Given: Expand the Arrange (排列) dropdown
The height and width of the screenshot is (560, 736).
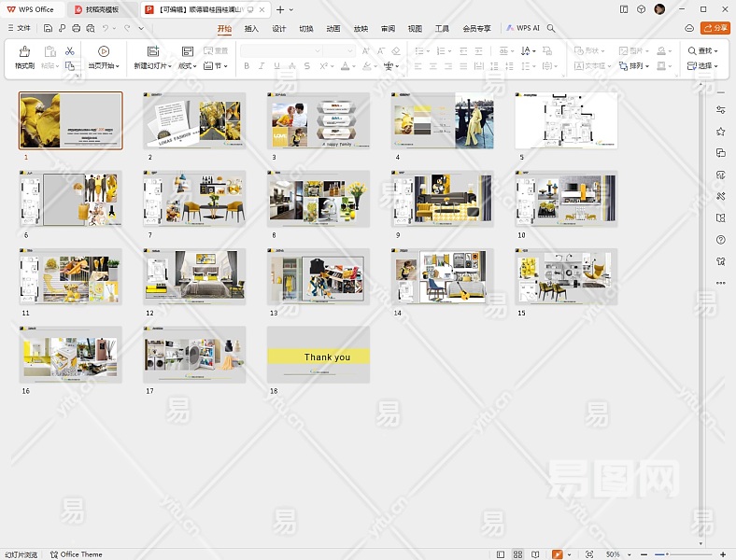Looking at the screenshot, I should (x=638, y=66).
